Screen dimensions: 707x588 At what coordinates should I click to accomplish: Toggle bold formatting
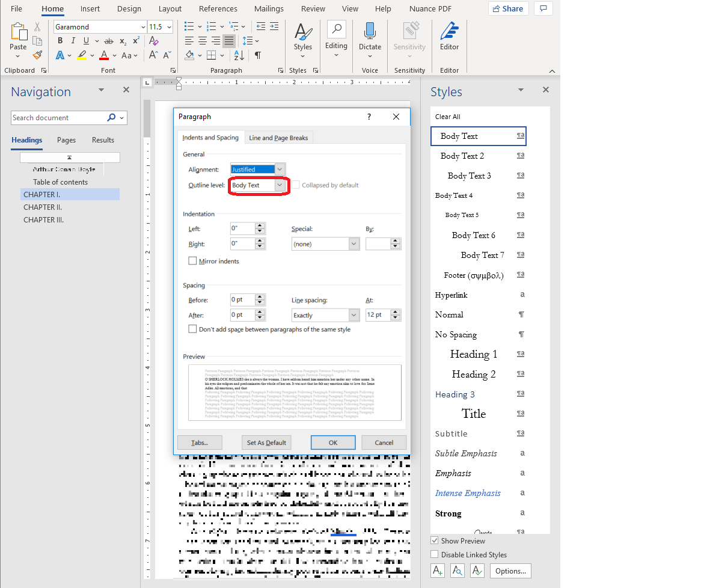coord(60,41)
